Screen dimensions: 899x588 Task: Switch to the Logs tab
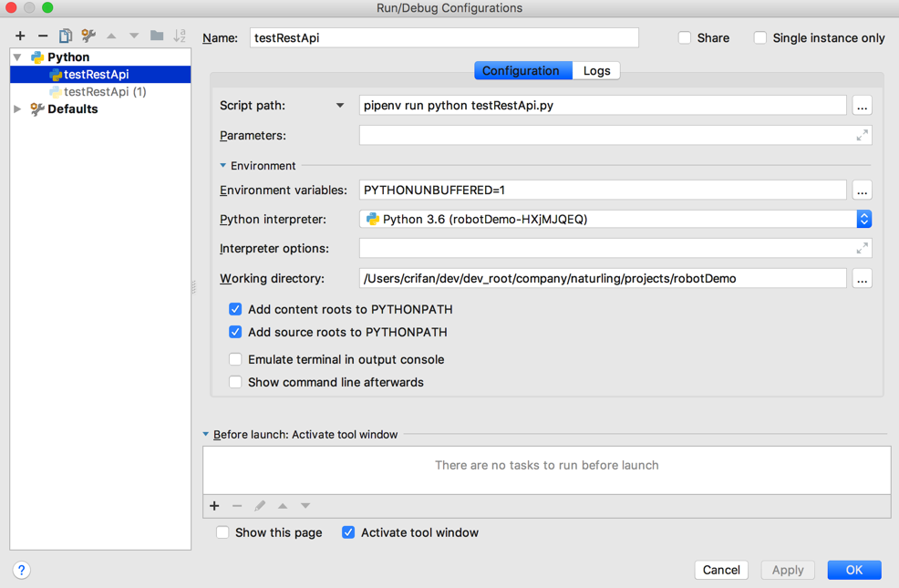(596, 71)
